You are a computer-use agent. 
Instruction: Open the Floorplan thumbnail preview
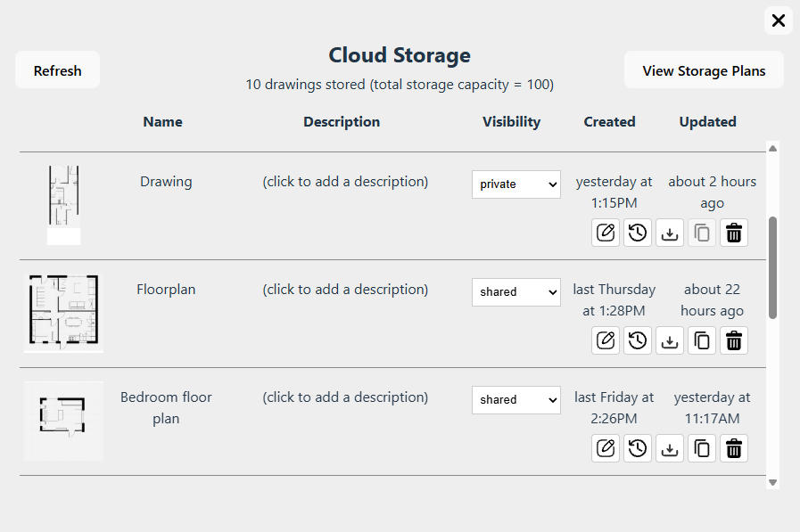63,313
